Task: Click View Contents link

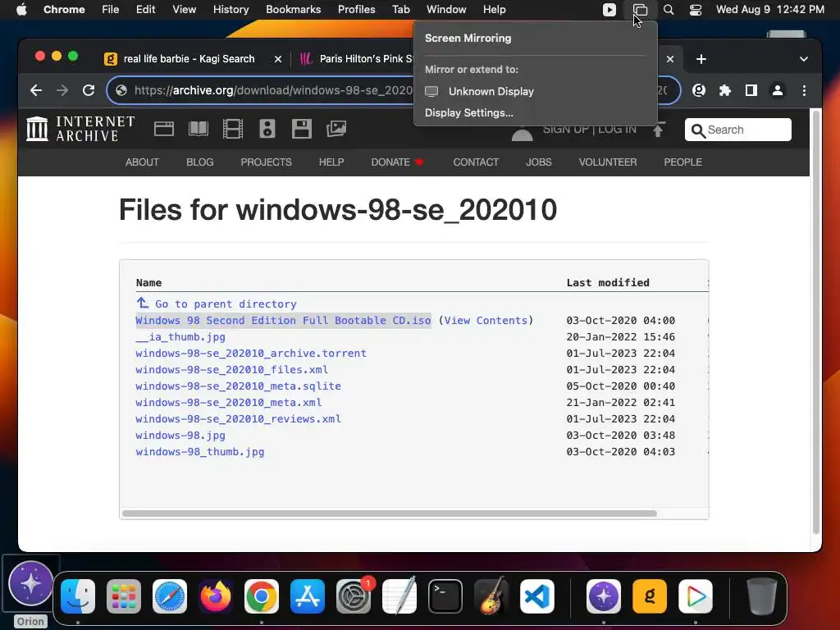Action: pos(486,321)
